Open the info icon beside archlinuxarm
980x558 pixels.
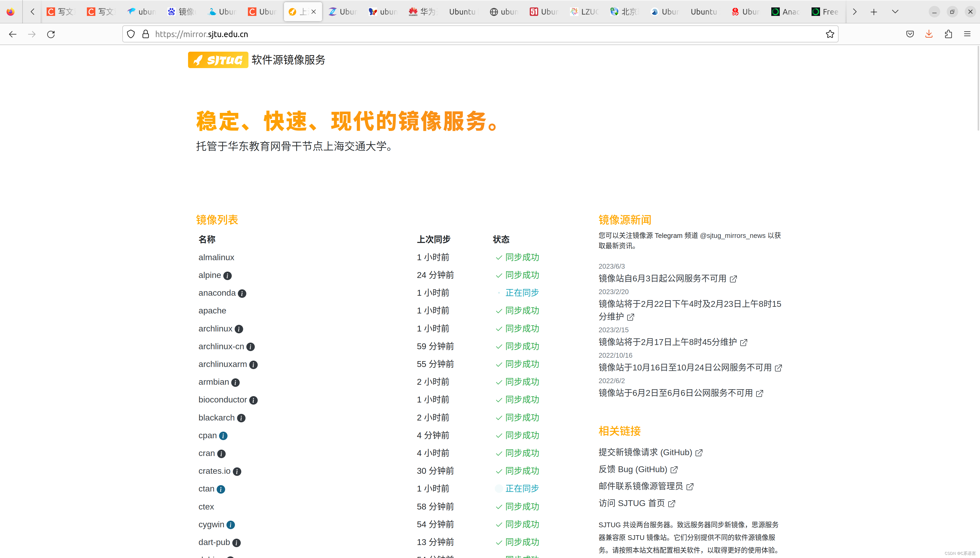coord(253,365)
